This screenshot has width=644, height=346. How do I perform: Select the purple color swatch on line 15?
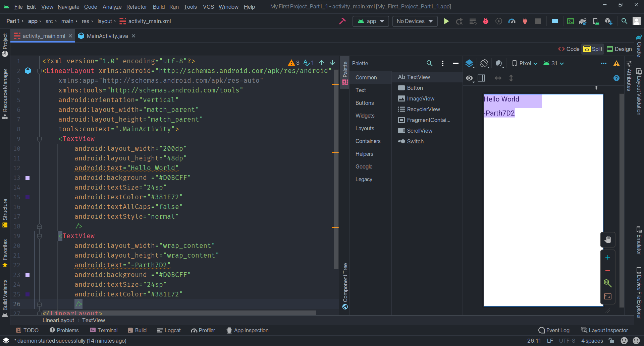tap(27, 197)
